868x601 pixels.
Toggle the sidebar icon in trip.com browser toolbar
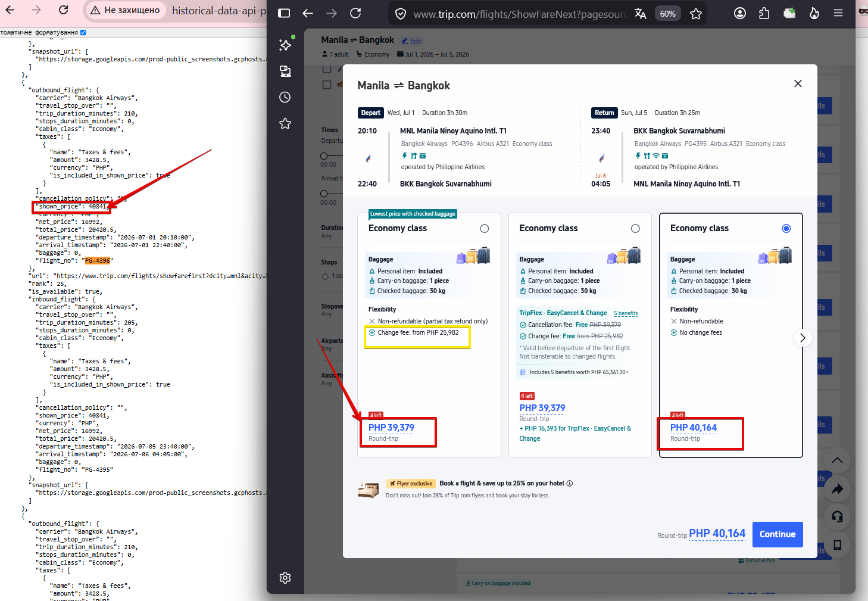pos(284,13)
